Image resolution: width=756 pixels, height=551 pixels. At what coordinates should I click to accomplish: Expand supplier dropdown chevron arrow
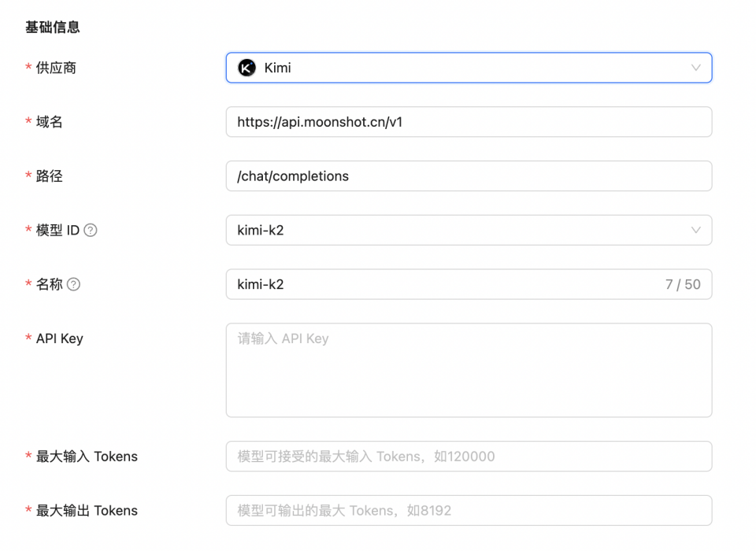pos(695,68)
